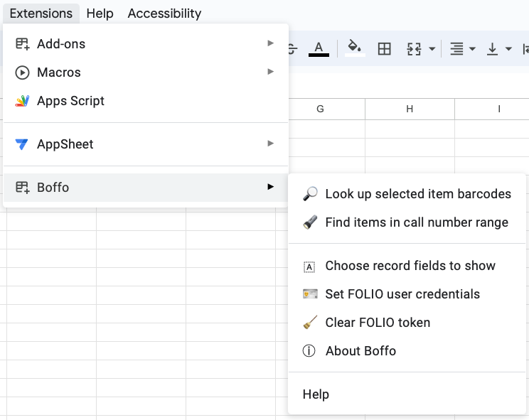Select column G header
The image size is (529, 420).
pyautogui.click(x=320, y=109)
